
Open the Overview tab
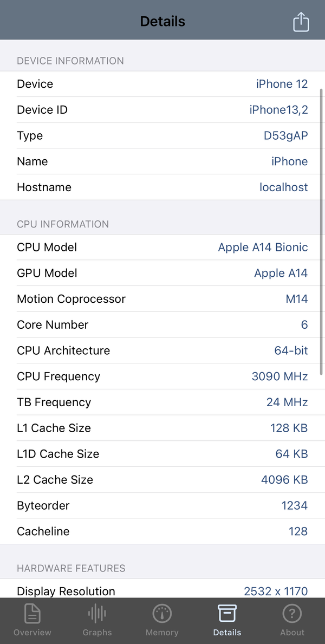click(32, 620)
